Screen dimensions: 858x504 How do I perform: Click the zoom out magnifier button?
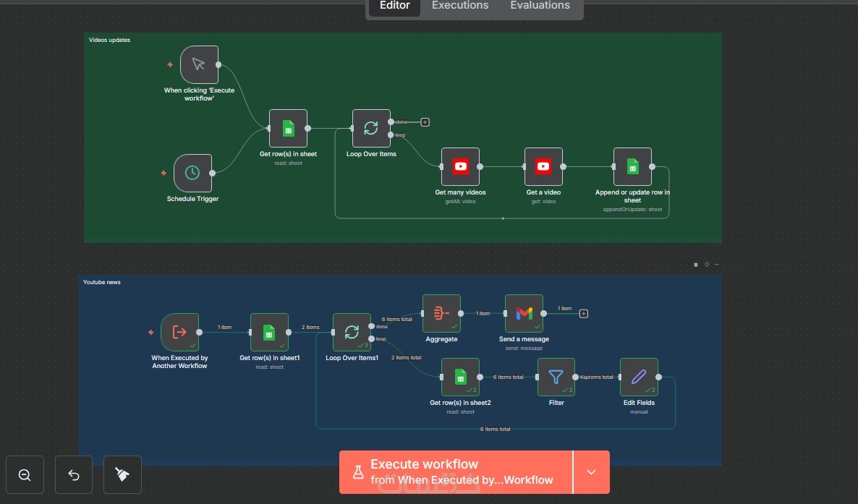point(25,475)
